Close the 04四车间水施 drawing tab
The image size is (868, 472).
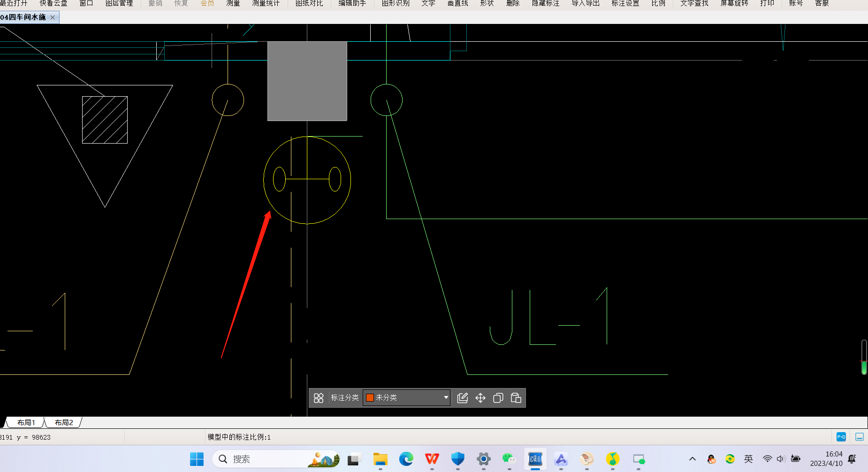pos(53,17)
